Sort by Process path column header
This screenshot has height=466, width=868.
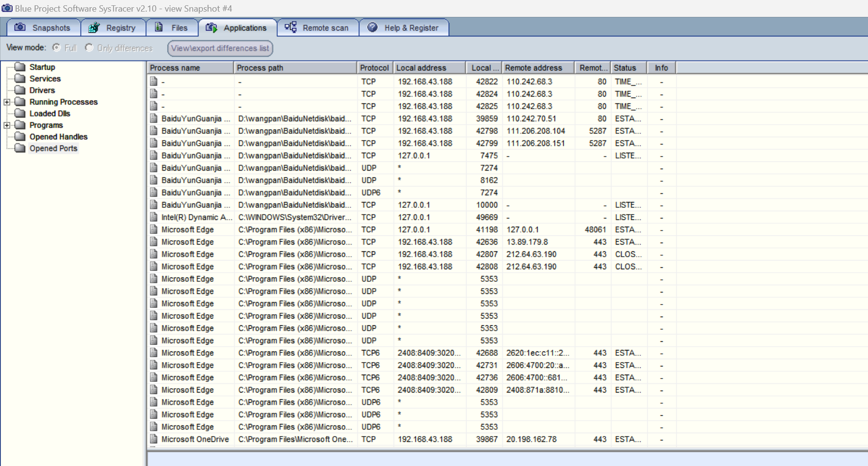tap(295, 68)
